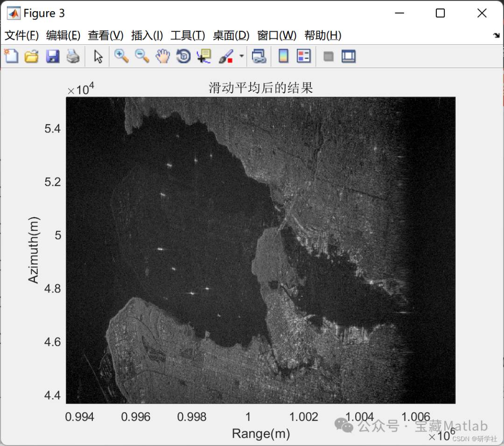Screen dimensions: 504x446
Task: Click the Show Plot Tools icon
Action: click(x=349, y=56)
